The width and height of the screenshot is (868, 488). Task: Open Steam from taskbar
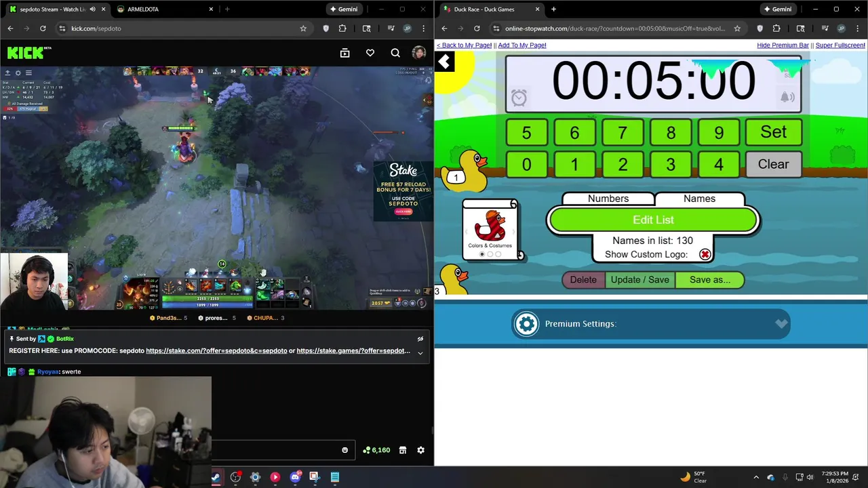click(x=216, y=477)
